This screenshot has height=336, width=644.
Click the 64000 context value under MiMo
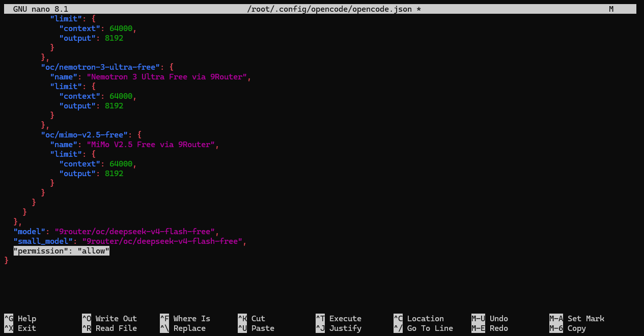121,164
